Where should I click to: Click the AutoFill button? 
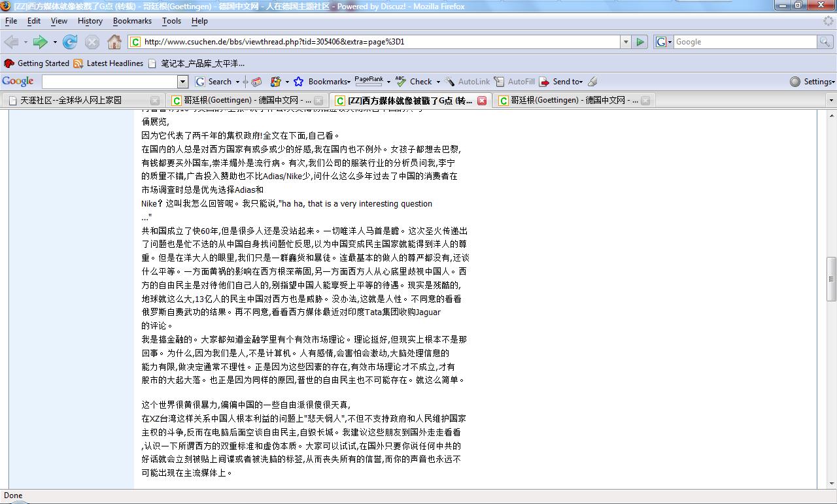click(x=515, y=82)
